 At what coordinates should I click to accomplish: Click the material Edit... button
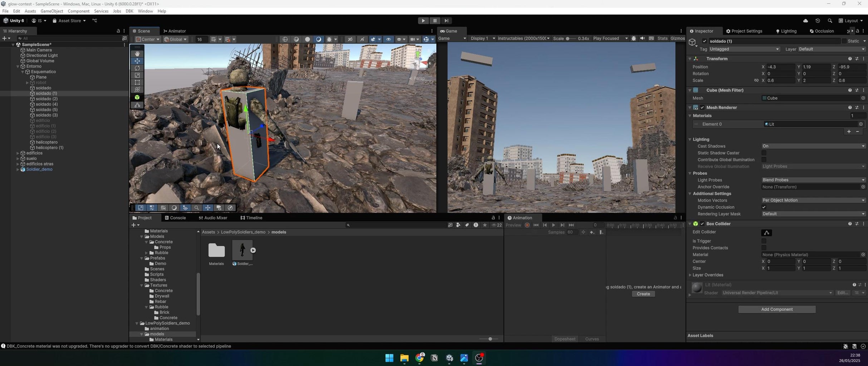[x=842, y=293]
